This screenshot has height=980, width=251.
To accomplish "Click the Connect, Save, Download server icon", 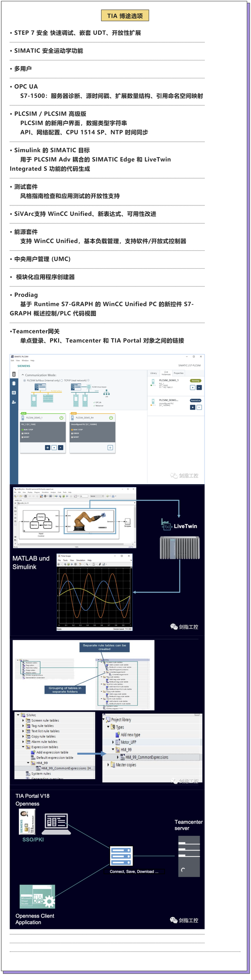I will tap(121, 856).
